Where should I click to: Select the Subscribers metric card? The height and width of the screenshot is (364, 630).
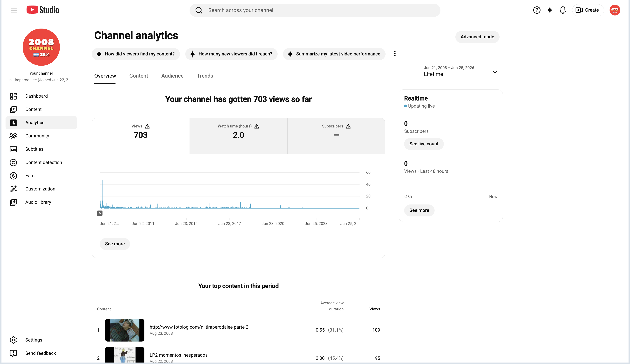(x=336, y=136)
